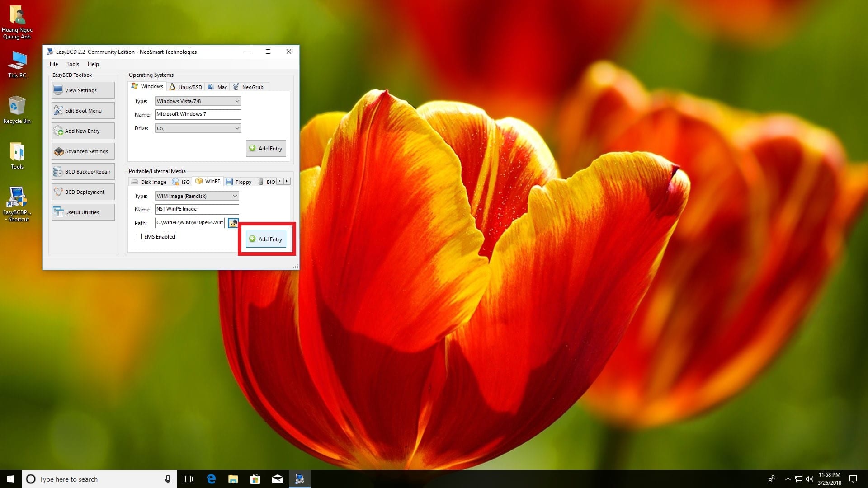Screen dimensions: 868x488
Task: Select the Recycle Bin desktop icon
Action: click(x=17, y=110)
